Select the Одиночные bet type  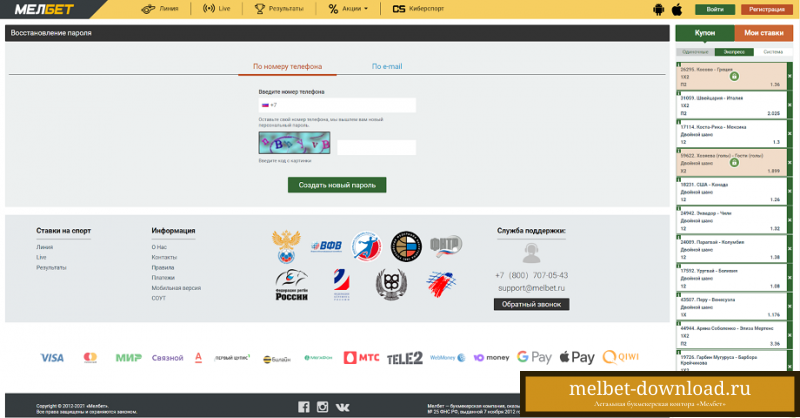[x=695, y=52]
